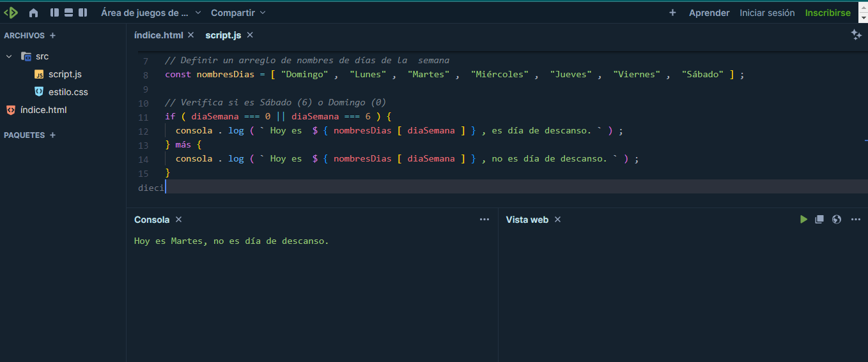
Task: Collapse the src folder chevron
Action: [9, 56]
